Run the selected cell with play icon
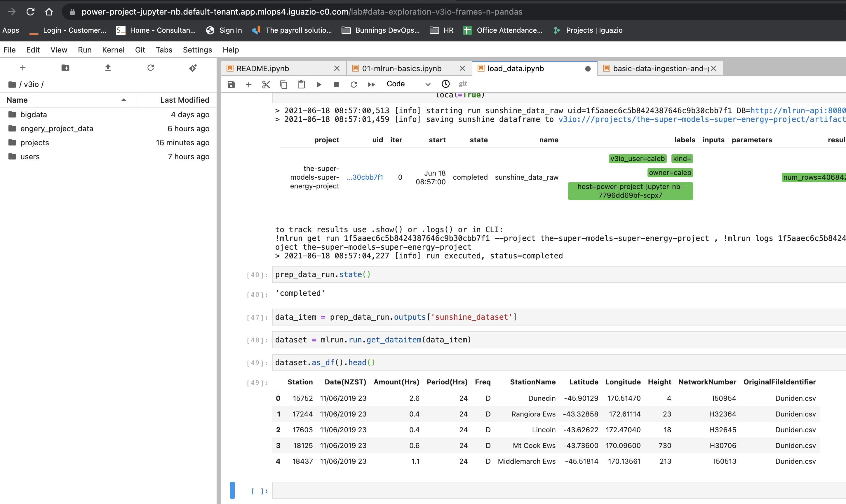This screenshot has height=504, width=846. pyautogui.click(x=319, y=84)
